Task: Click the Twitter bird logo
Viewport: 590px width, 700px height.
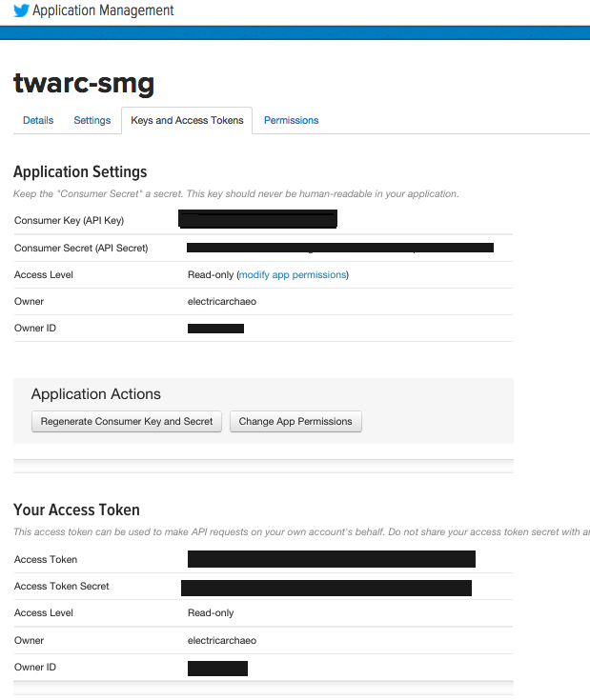Action: [21, 10]
